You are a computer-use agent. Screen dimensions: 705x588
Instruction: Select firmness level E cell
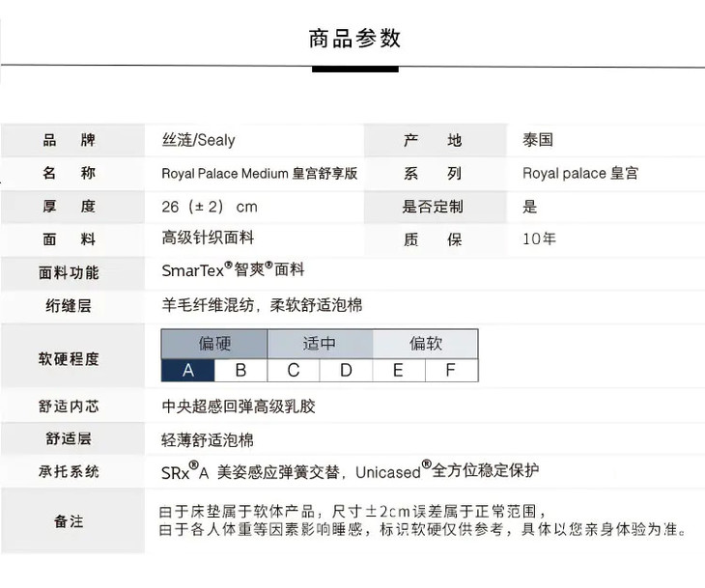tap(398, 370)
